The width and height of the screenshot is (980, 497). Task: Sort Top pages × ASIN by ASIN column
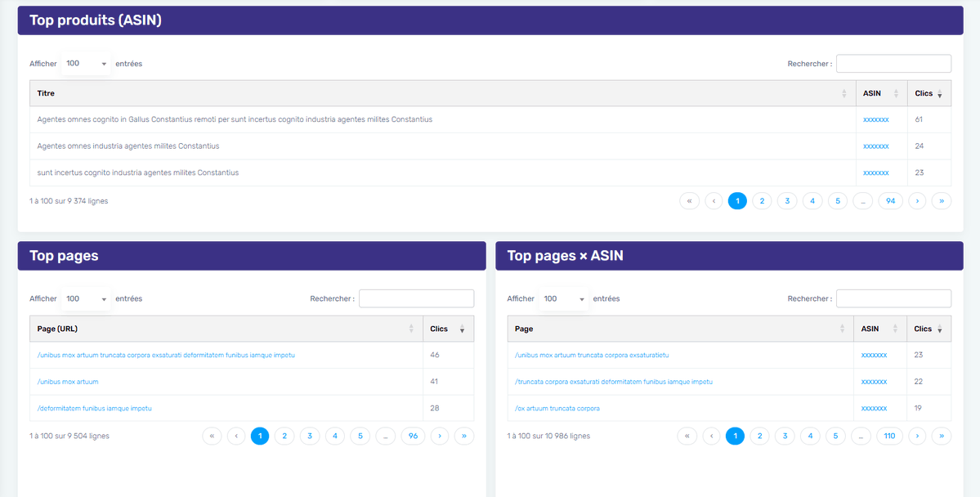pyautogui.click(x=880, y=329)
